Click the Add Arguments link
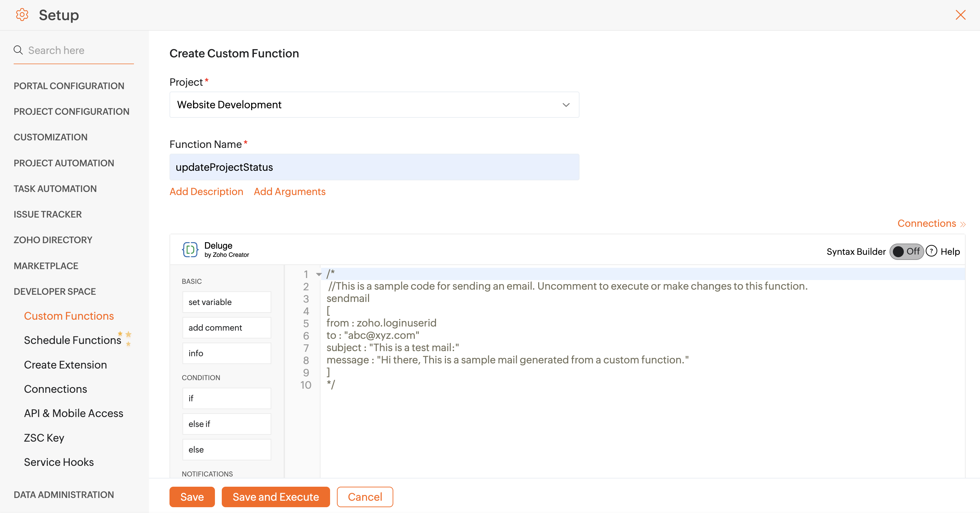 (x=289, y=191)
